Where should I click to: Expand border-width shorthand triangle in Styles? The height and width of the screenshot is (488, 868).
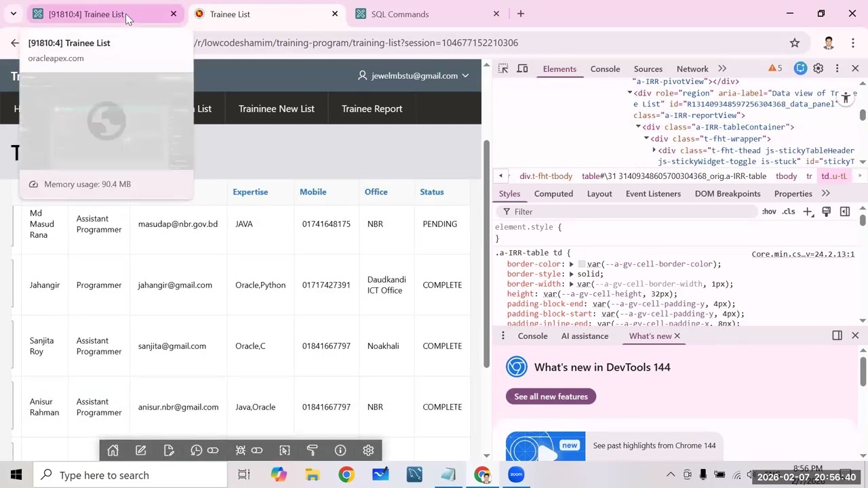click(571, 284)
